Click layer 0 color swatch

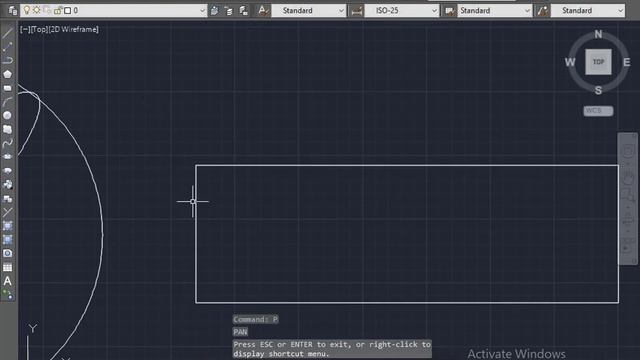pyautogui.click(x=67, y=11)
